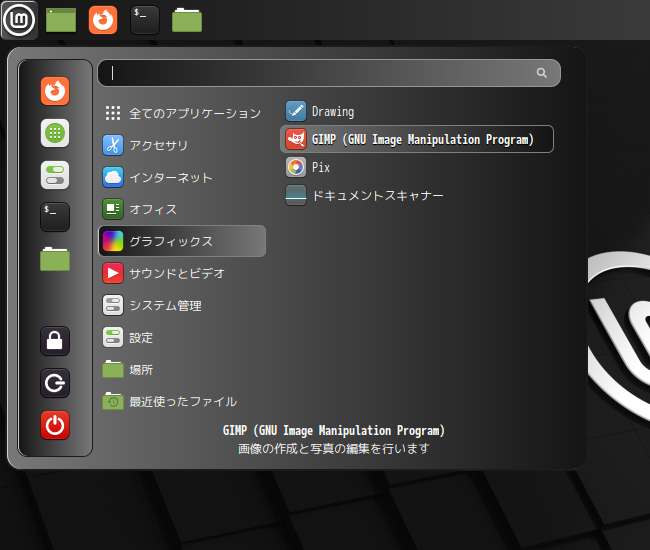Click the GIMP mascot icon
The height and width of the screenshot is (550, 650).
(x=296, y=139)
